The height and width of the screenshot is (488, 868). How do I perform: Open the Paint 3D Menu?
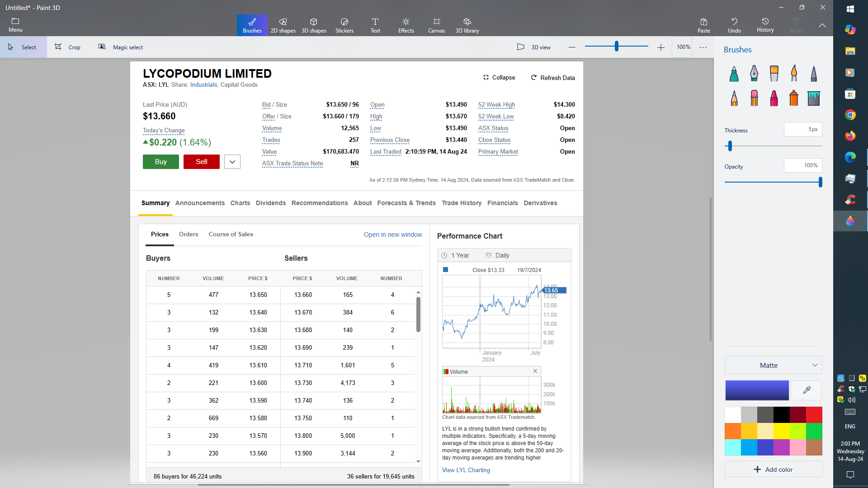point(15,25)
